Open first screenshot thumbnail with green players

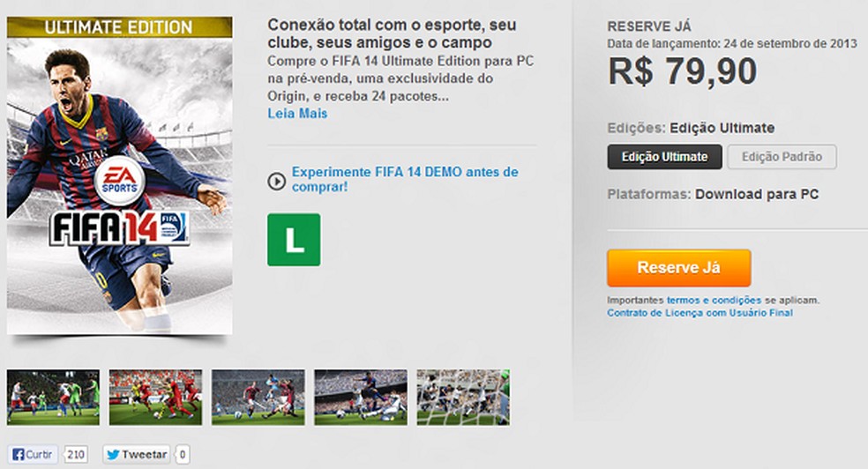[53, 398]
